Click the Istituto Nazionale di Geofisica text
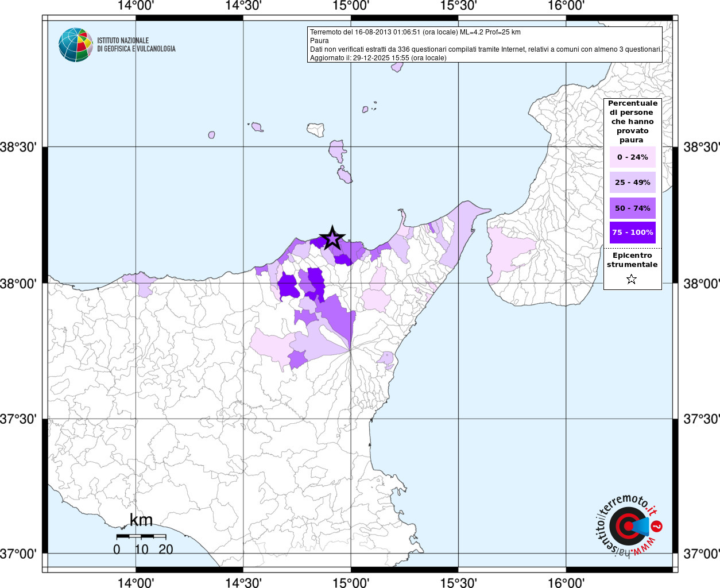The image size is (720, 588). pos(136,45)
